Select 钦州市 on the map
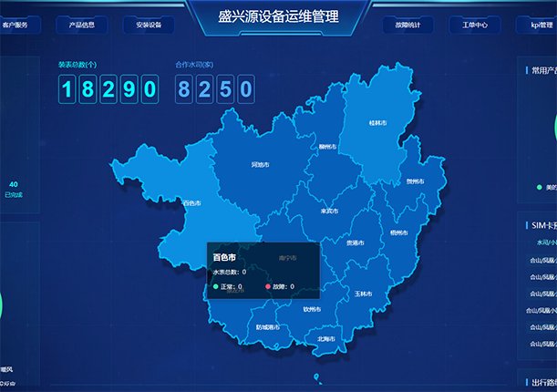The image size is (557, 392). coord(312,308)
